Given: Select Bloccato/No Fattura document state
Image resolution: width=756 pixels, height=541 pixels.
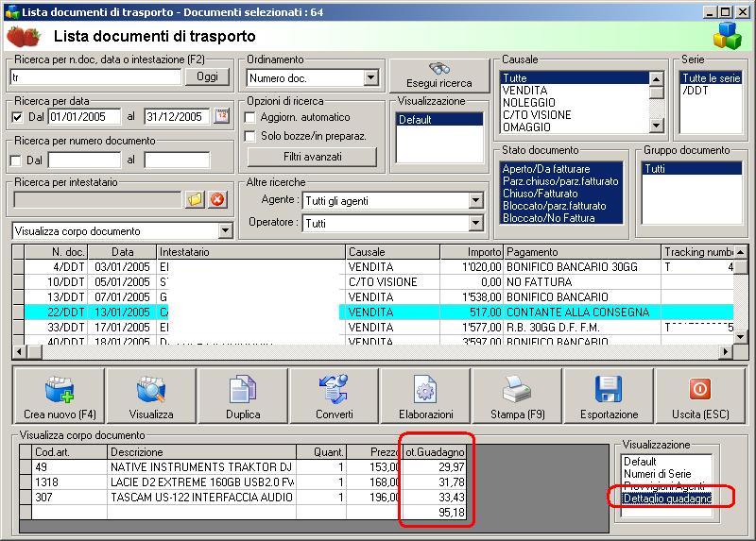Looking at the screenshot, I should click(x=560, y=218).
